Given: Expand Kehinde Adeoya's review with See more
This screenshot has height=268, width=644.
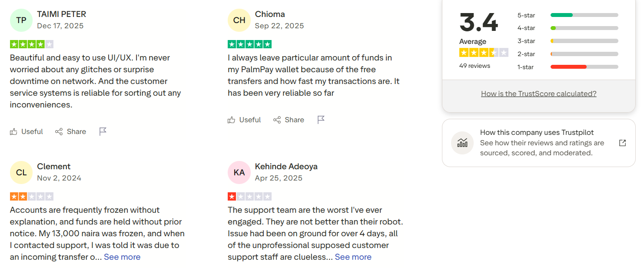Looking at the screenshot, I should (x=353, y=257).
